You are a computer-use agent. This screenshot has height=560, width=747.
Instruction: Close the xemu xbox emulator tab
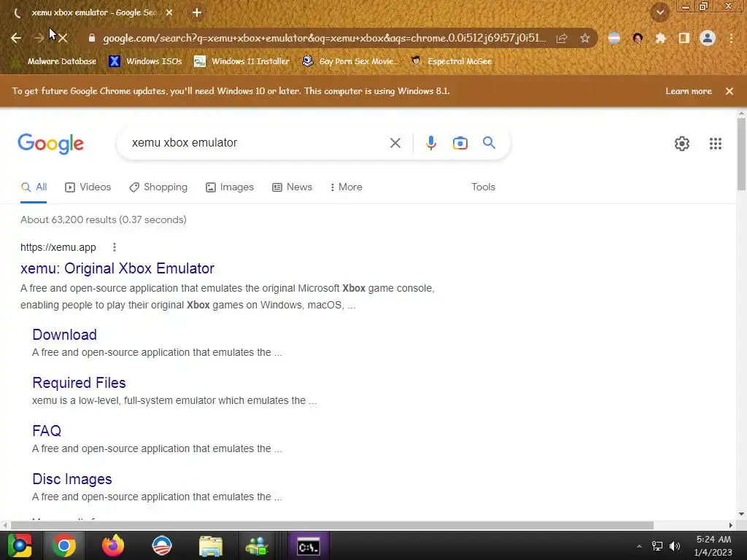click(169, 13)
